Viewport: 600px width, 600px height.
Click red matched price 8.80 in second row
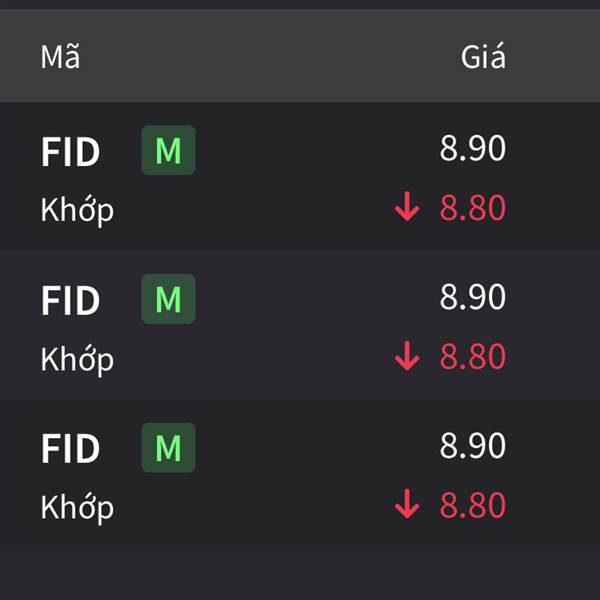tap(473, 357)
